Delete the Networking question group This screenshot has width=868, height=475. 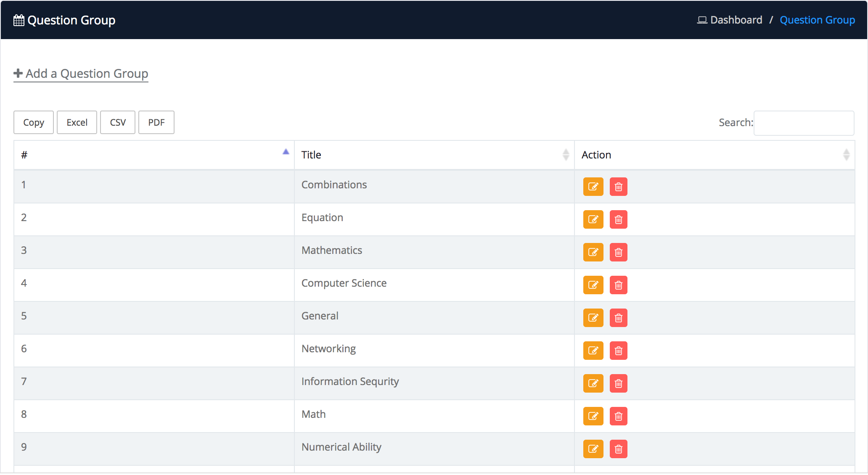coord(618,351)
